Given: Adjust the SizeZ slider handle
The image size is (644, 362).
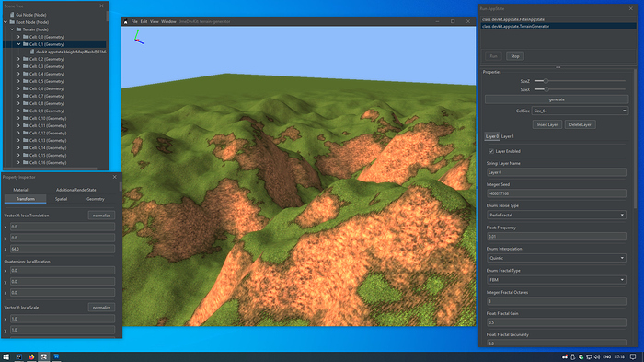Looking at the screenshot, I should pyautogui.click(x=546, y=81).
